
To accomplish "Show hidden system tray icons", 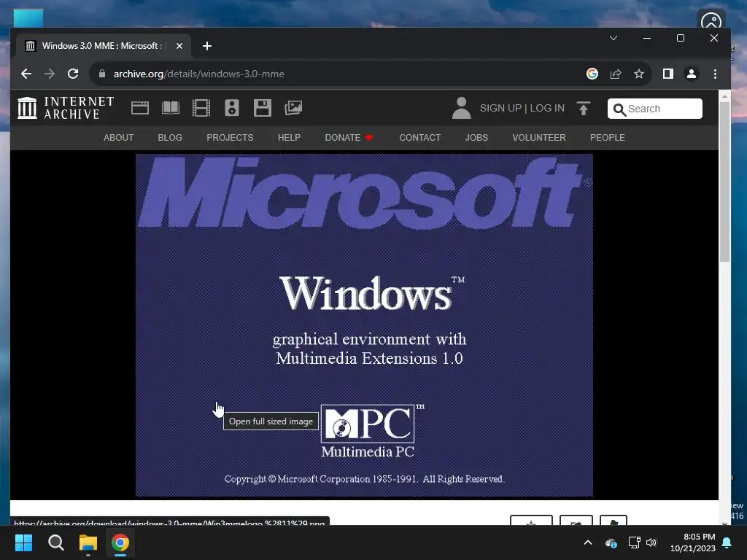I will (588, 542).
